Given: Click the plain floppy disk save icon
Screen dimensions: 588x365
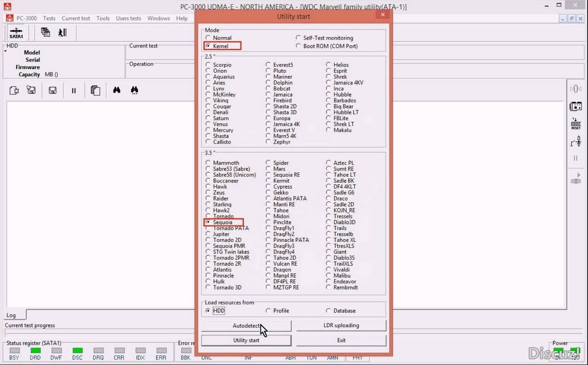Looking at the screenshot, I should point(53,90).
